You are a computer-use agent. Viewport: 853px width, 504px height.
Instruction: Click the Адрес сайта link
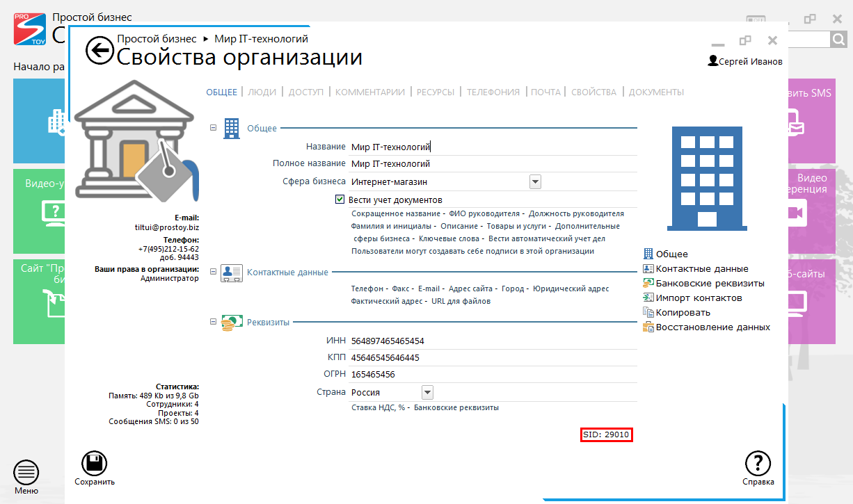(471, 288)
